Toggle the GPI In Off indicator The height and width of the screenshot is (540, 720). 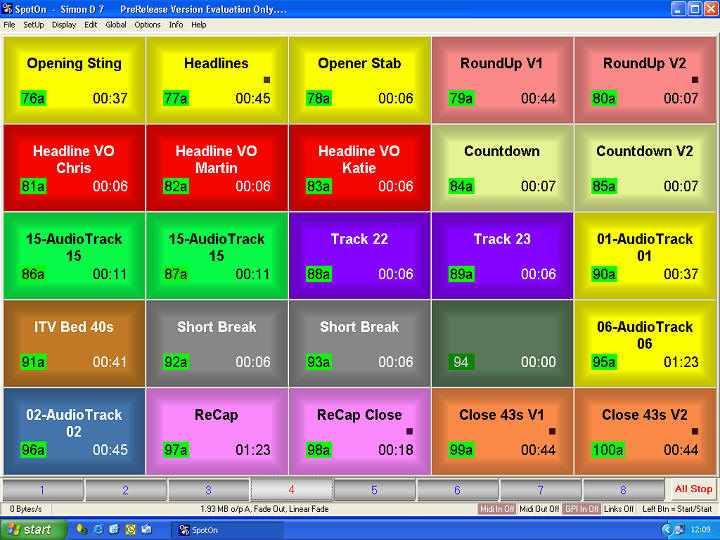(581, 509)
